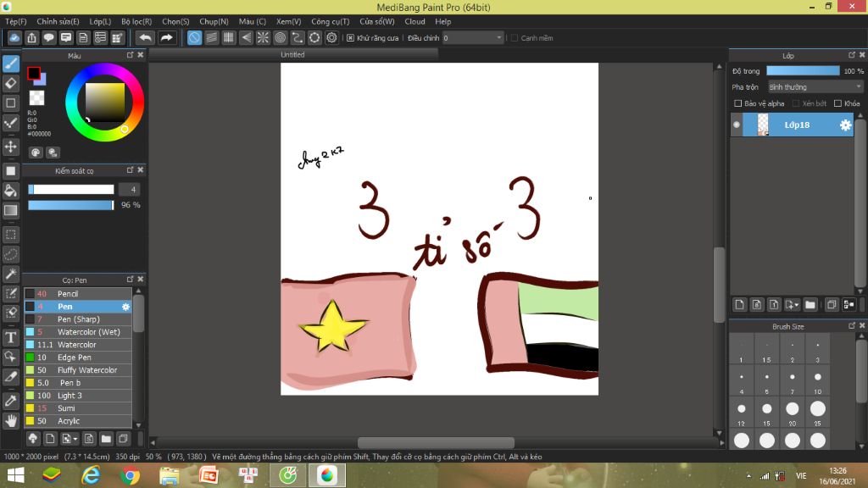Select the Lasso selection tool
Image resolution: width=868 pixels, height=488 pixels.
pos(10,254)
